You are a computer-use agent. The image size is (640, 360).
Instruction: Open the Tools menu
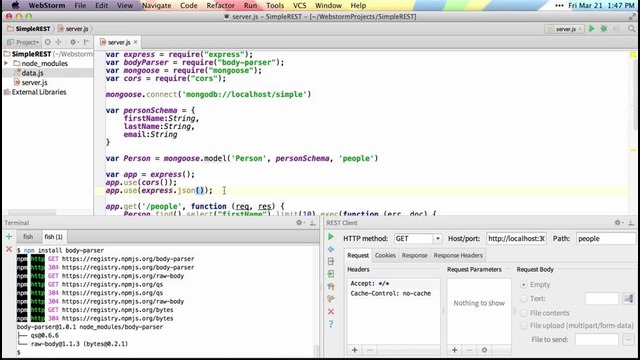[275, 6]
